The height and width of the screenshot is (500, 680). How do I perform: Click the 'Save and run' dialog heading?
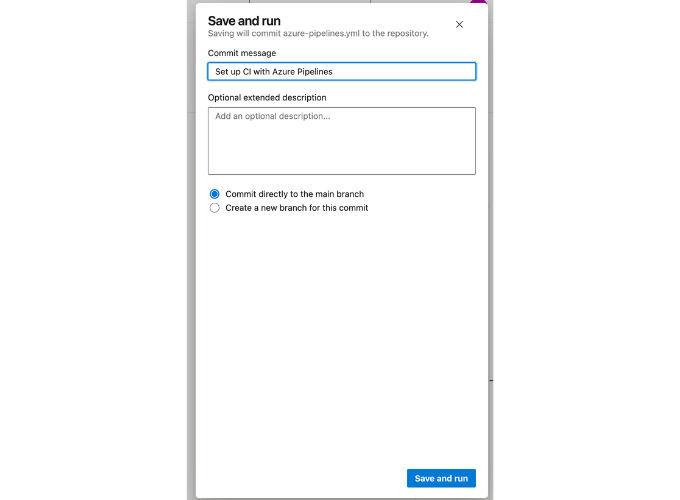[x=244, y=21]
